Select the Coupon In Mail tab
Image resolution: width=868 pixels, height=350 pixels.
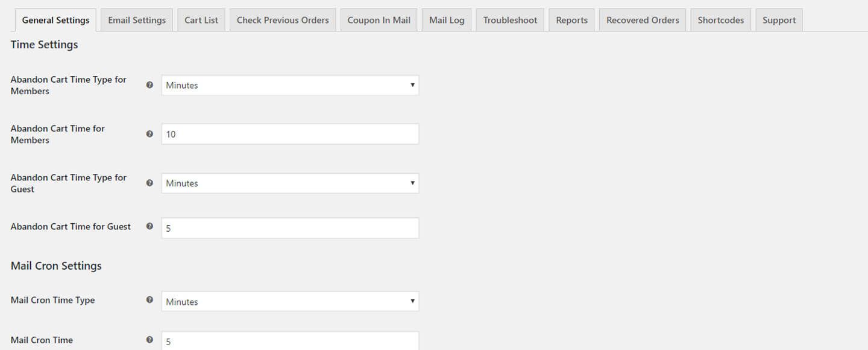(379, 20)
